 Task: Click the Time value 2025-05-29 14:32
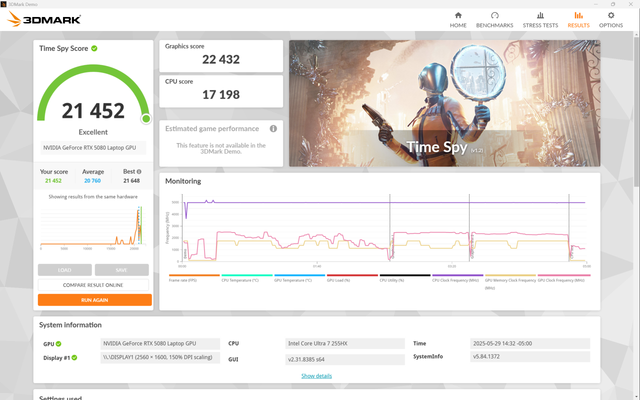(530, 343)
